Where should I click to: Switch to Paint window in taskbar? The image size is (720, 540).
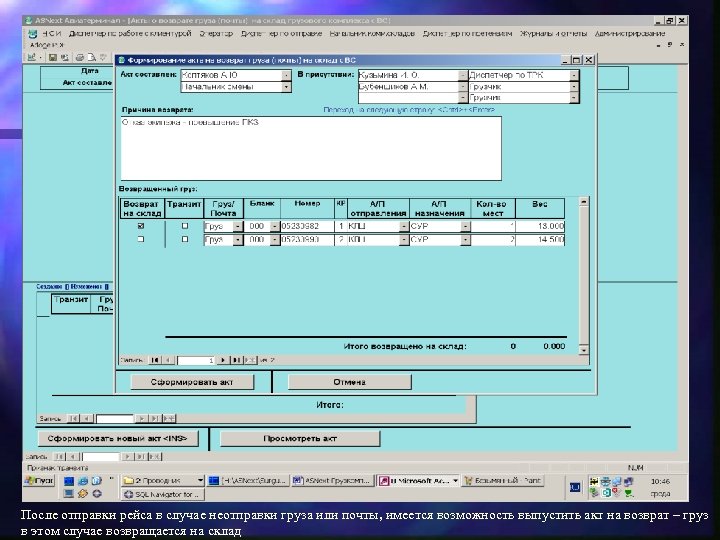pyautogui.click(x=503, y=481)
